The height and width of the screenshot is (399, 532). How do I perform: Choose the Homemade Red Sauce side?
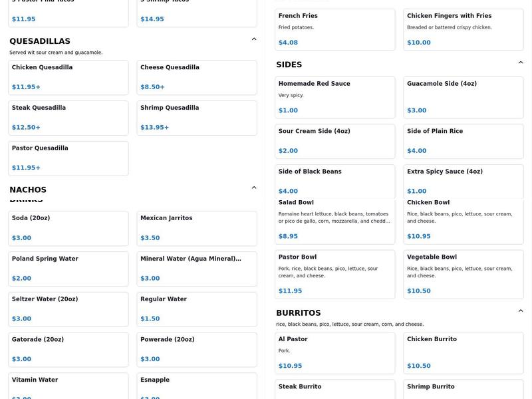coord(334,97)
